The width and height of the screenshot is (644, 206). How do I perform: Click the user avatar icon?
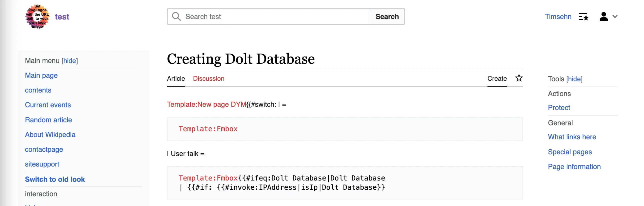603,17
